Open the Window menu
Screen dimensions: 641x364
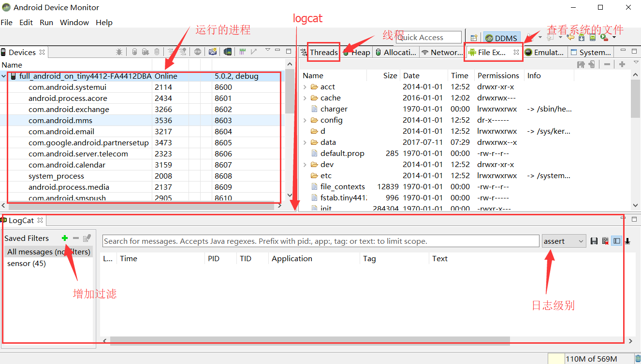tap(74, 22)
